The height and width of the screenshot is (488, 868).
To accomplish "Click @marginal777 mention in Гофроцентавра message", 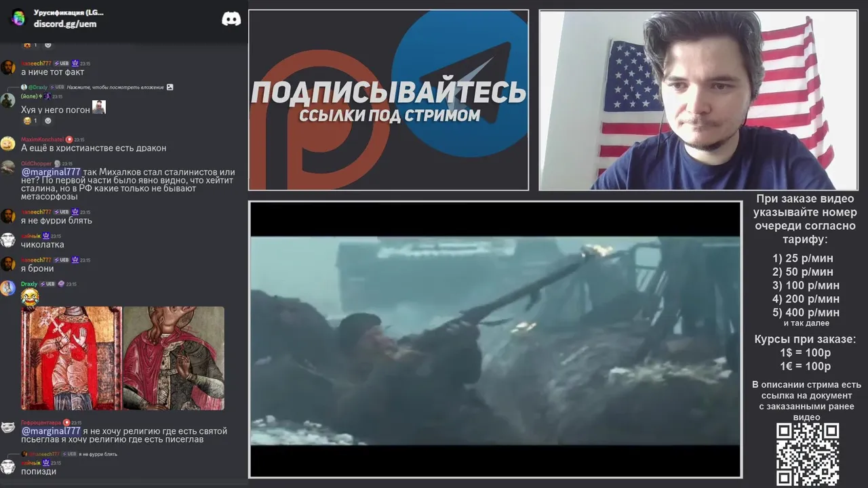I will 51,431.
